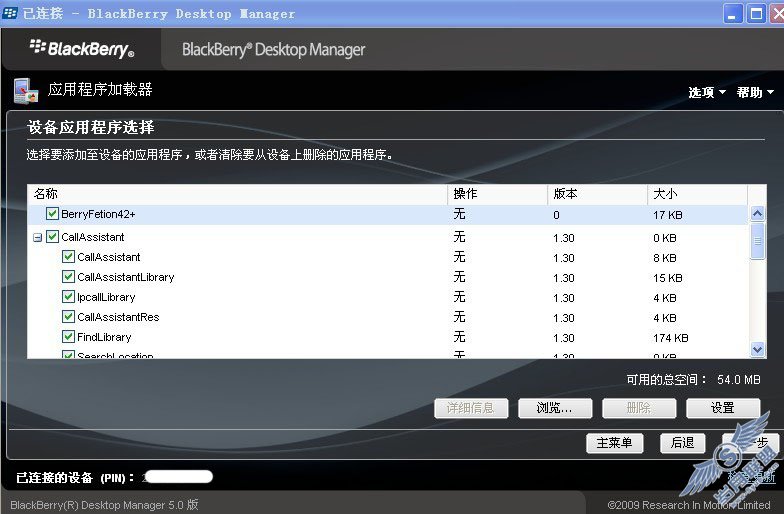Click the 后退 button

click(682, 443)
